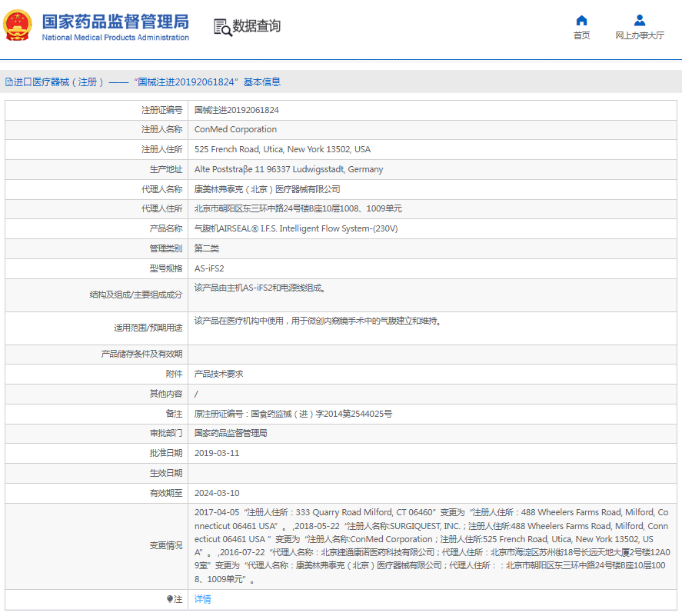Click the 其他内容 row label
This screenshot has width=682, height=616.
166,394
